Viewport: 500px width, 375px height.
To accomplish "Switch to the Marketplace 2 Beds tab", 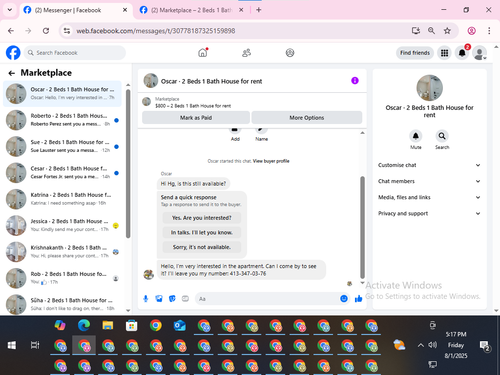I will coord(191,10).
